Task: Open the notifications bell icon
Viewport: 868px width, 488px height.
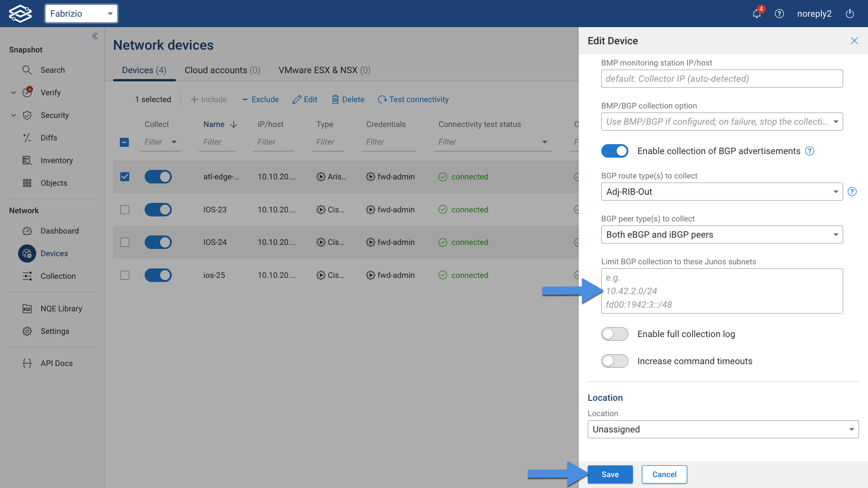Action: pyautogui.click(x=756, y=14)
